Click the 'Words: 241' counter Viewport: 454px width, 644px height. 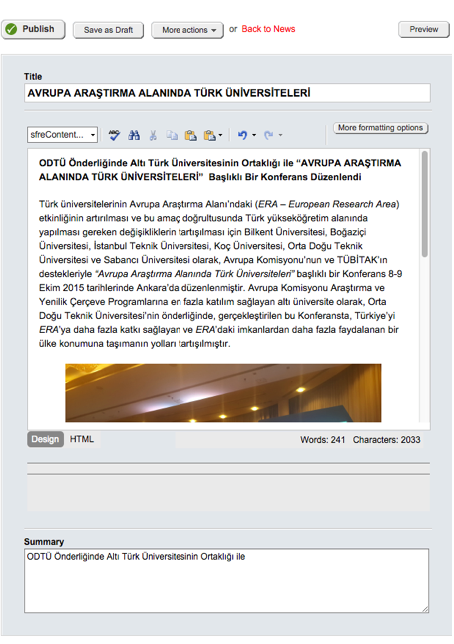pyautogui.click(x=323, y=440)
